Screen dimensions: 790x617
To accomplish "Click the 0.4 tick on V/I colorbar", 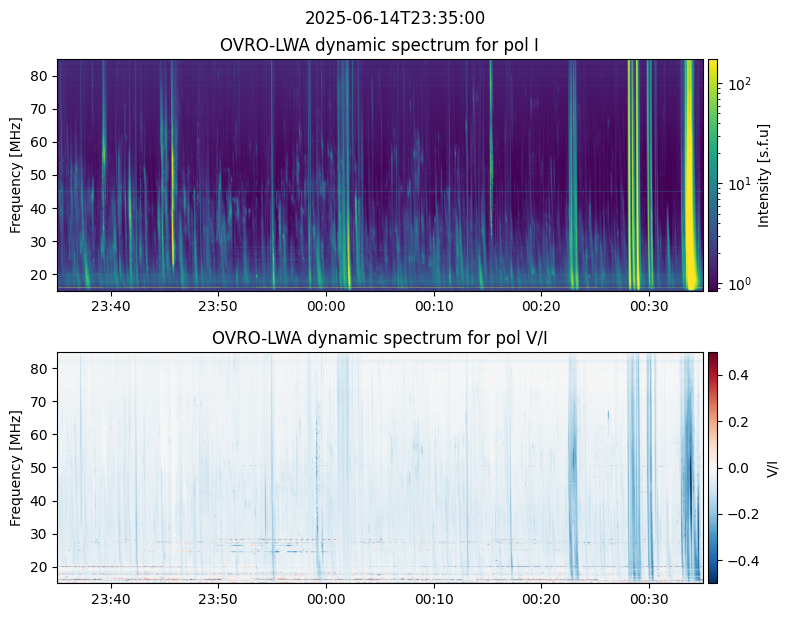I will click(737, 374).
